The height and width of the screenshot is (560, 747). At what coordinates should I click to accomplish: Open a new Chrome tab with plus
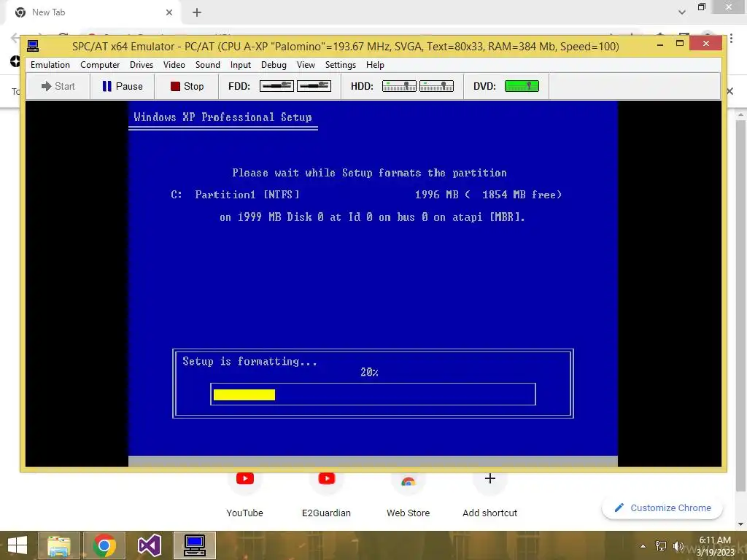click(197, 12)
